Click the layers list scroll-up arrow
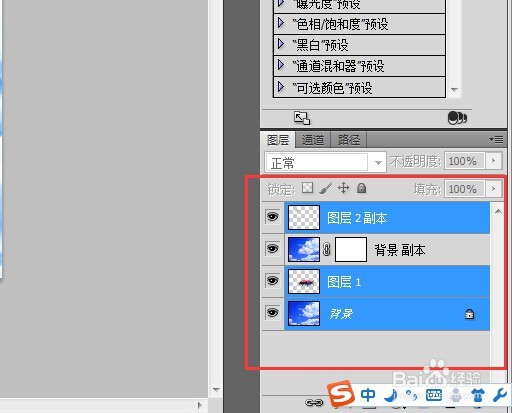This screenshot has height=413, width=512. (x=498, y=211)
